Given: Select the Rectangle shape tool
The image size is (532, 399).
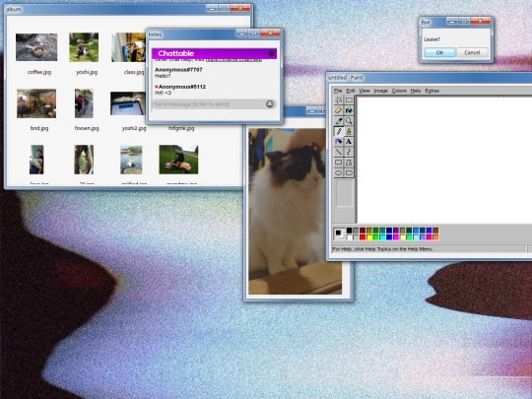Looking at the screenshot, I should pos(338,163).
